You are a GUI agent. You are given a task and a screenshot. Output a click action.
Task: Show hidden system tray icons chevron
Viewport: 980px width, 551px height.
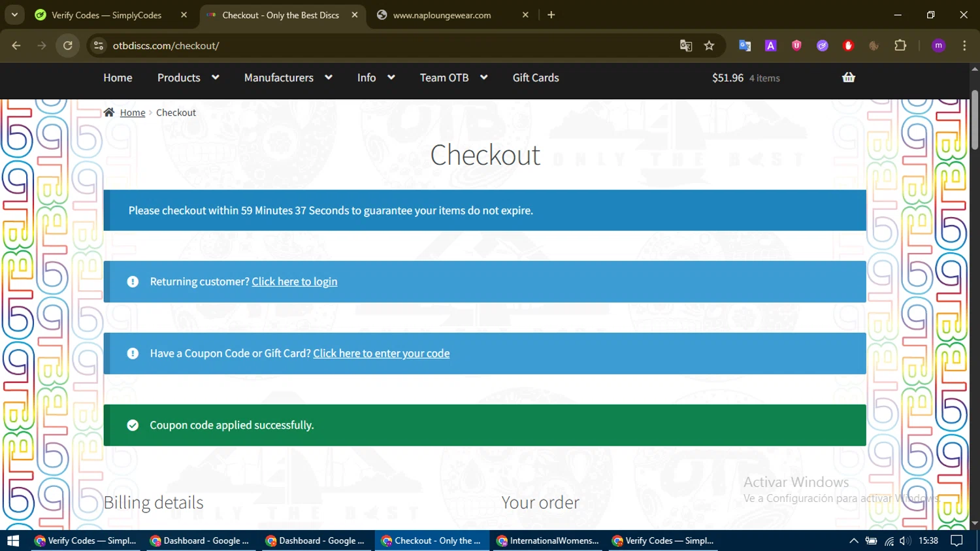(x=853, y=541)
